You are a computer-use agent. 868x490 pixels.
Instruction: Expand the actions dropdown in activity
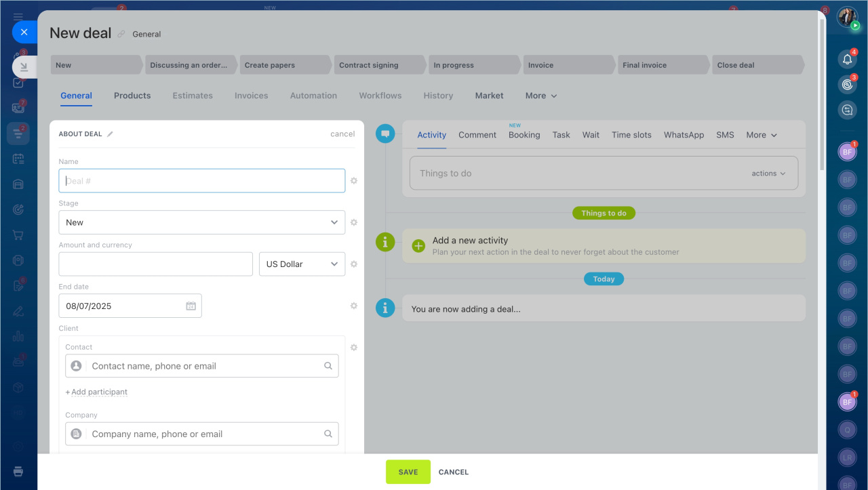[x=768, y=173]
